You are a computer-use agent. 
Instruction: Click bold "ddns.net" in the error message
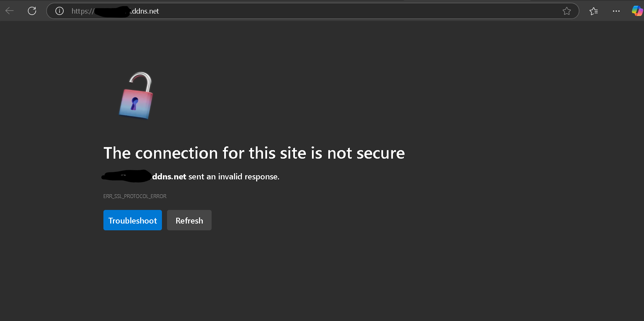click(x=169, y=177)
